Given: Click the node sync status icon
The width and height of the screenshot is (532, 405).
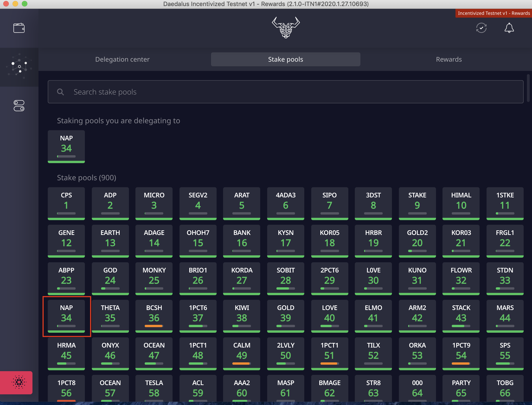Looking at the screenshot, I should pyautogui.click(x=481, y=28).
